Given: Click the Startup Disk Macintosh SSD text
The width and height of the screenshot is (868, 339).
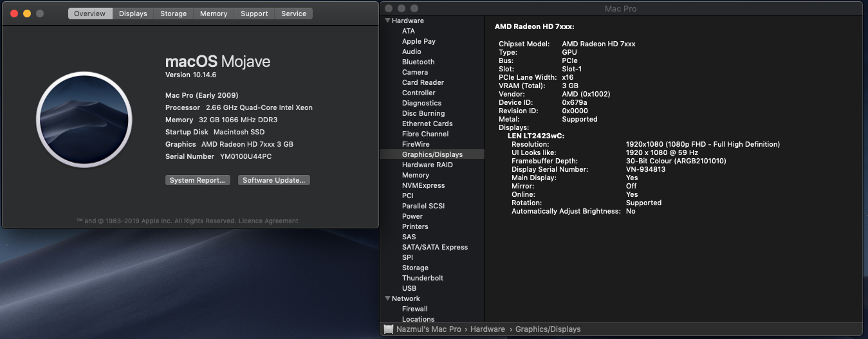Looking at the screenshot, I should click(215, 132).
